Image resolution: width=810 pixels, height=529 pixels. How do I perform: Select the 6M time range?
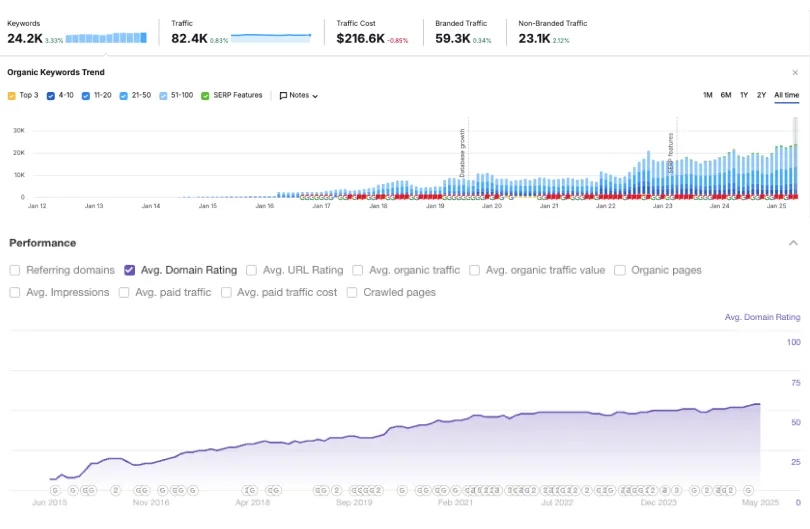[x=726, y=95]
